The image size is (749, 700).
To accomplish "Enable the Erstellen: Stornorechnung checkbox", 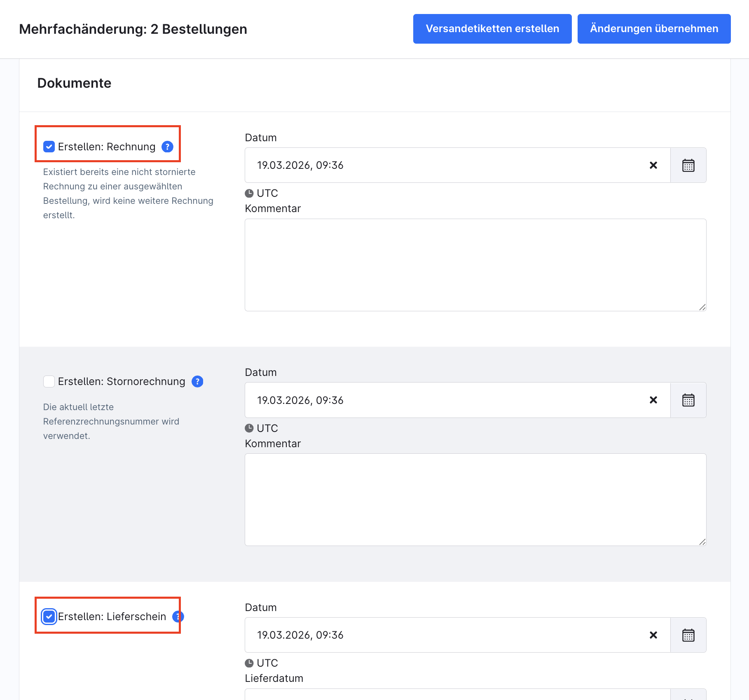I will (x=49, y=382).
